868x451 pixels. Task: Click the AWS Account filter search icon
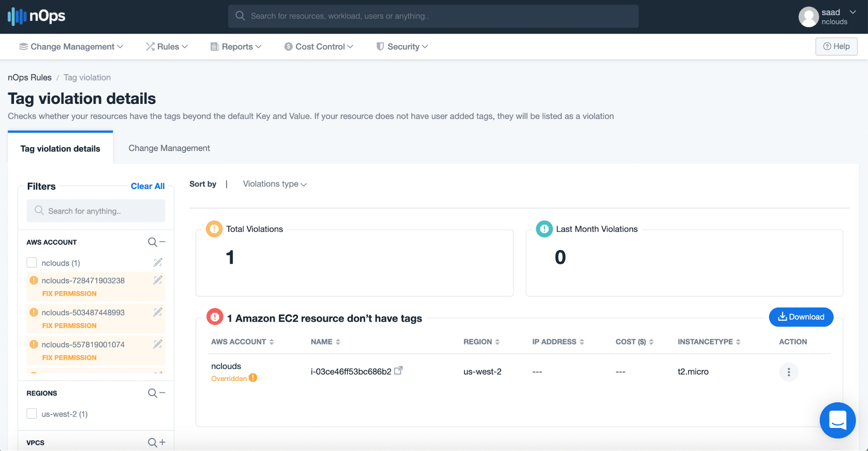(152, 242)
